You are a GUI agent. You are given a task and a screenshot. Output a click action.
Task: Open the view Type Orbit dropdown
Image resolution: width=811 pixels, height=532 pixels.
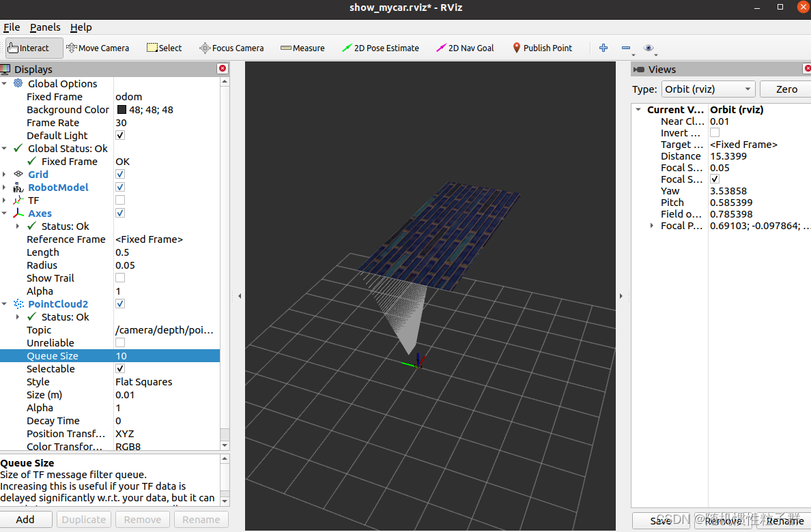(x=708, y=89)
